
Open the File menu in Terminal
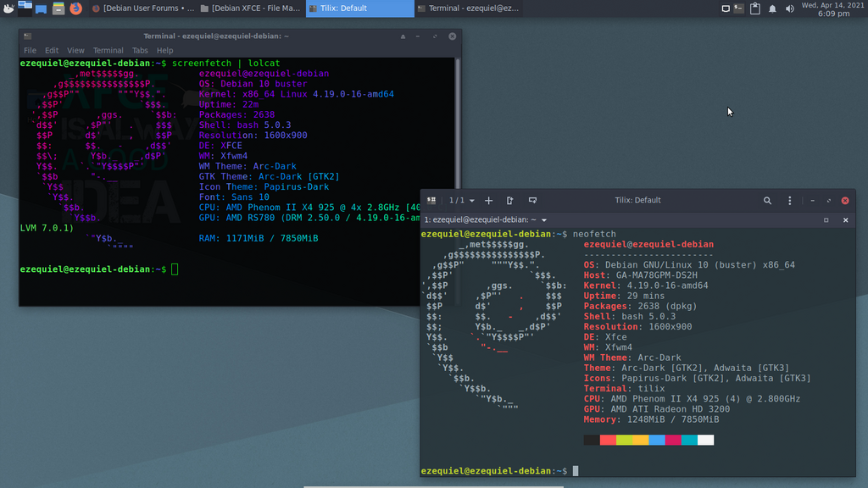click(x=30, y=50)
